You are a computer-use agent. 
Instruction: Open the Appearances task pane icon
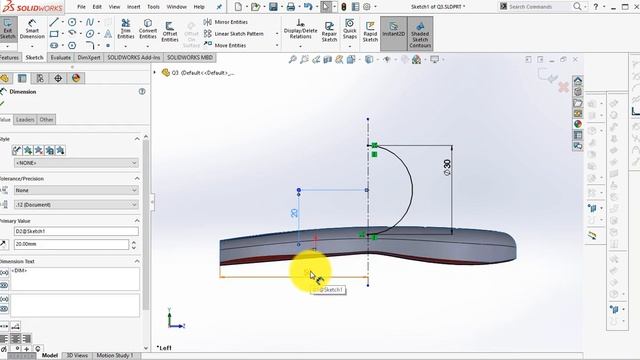578,124
